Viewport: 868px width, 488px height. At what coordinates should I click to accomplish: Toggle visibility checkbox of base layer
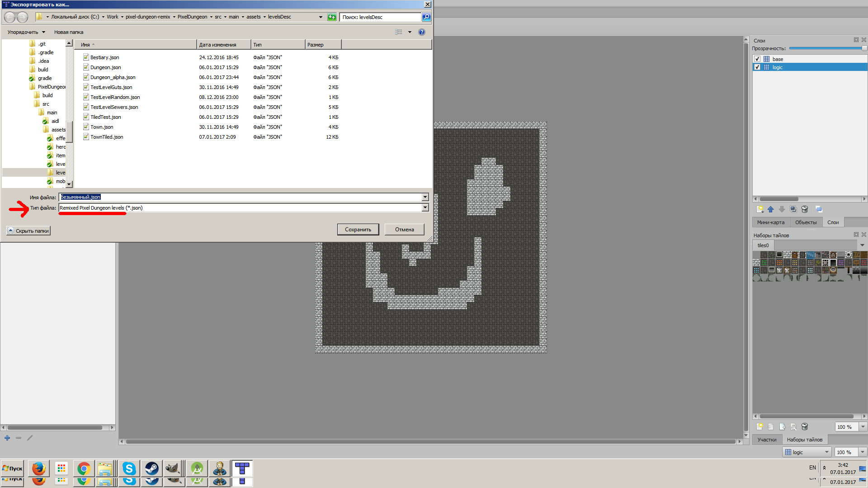pos(757,59)
